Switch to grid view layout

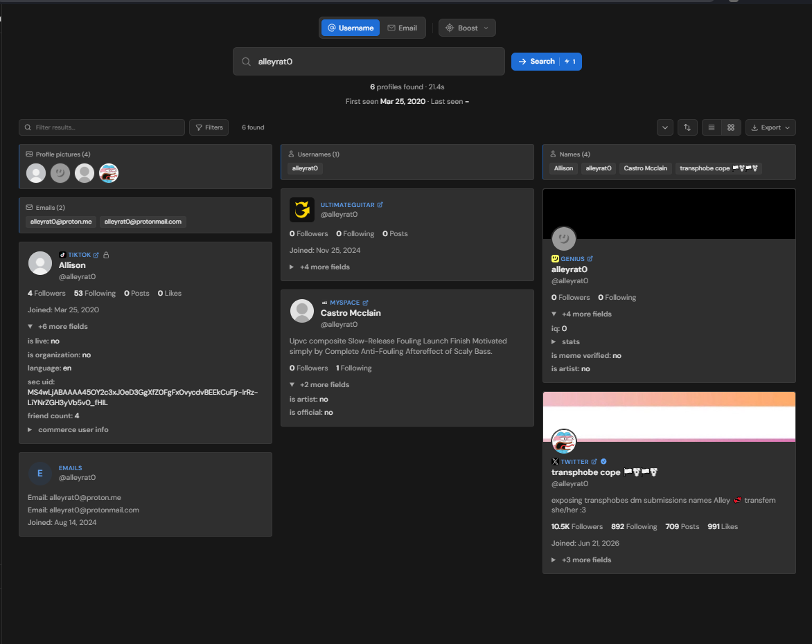[x=731, y=127]
